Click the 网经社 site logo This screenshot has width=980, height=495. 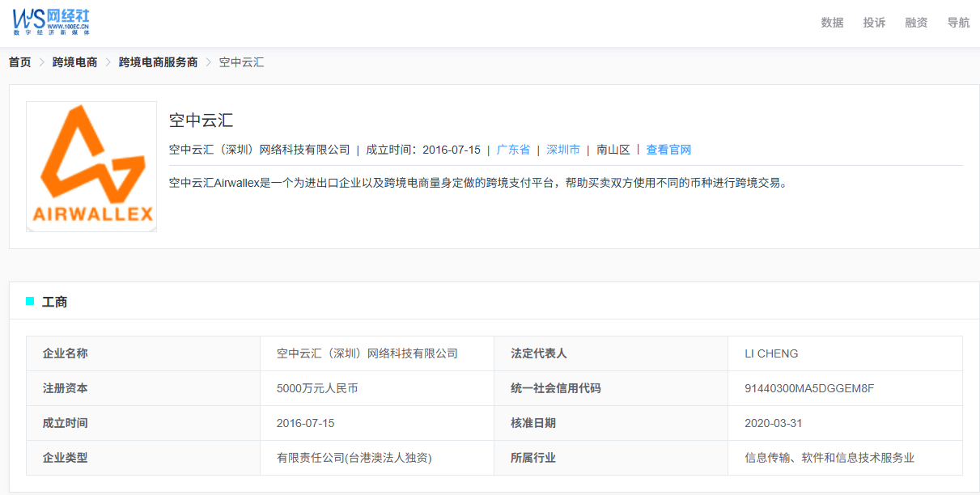click(x=51, y=20)
